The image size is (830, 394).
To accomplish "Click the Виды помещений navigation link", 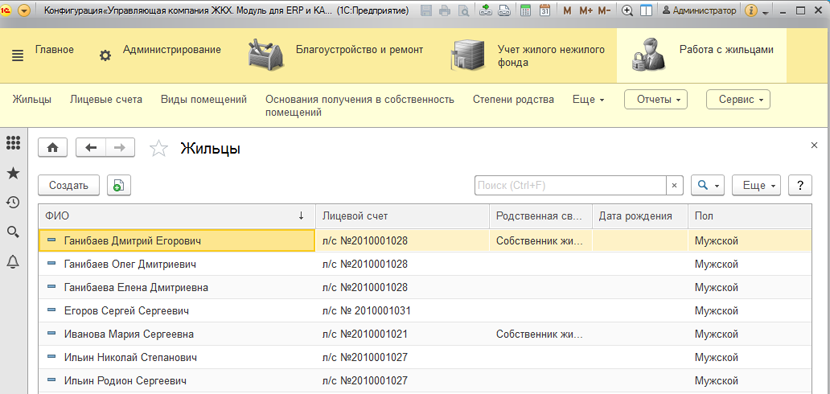I will click(x=204, y=100).
